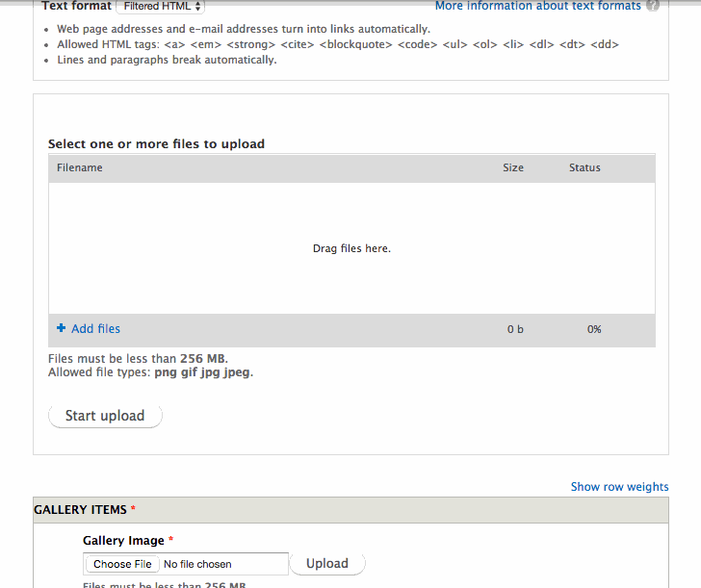The height and width of the screenshot is (588, 701).
Task: Click the Start upload button
Action: (105, 416)
